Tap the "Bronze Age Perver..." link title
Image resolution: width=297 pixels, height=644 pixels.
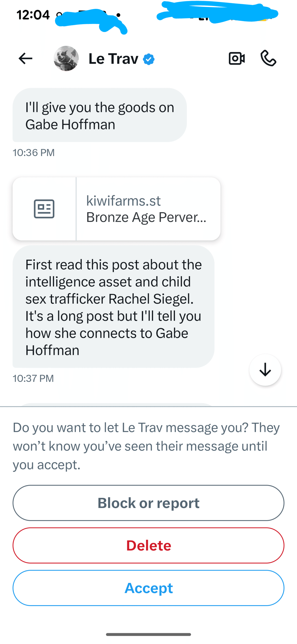tap(146, 217)
